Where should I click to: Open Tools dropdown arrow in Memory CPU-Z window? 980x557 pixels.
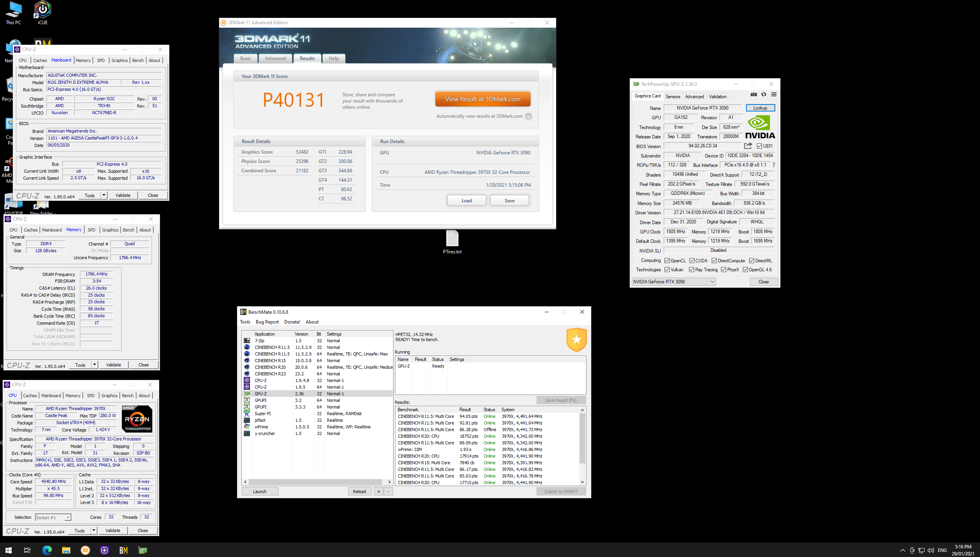point(94,365)
